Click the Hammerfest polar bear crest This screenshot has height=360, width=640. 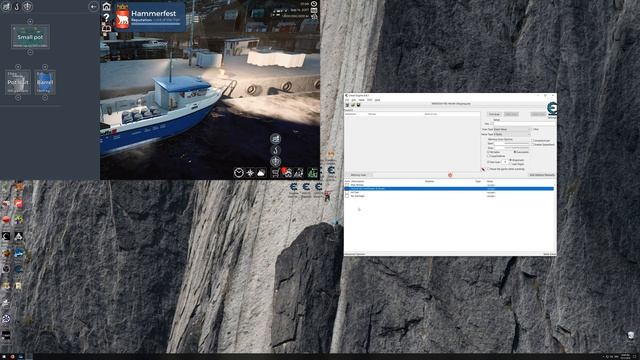(122, 18)
